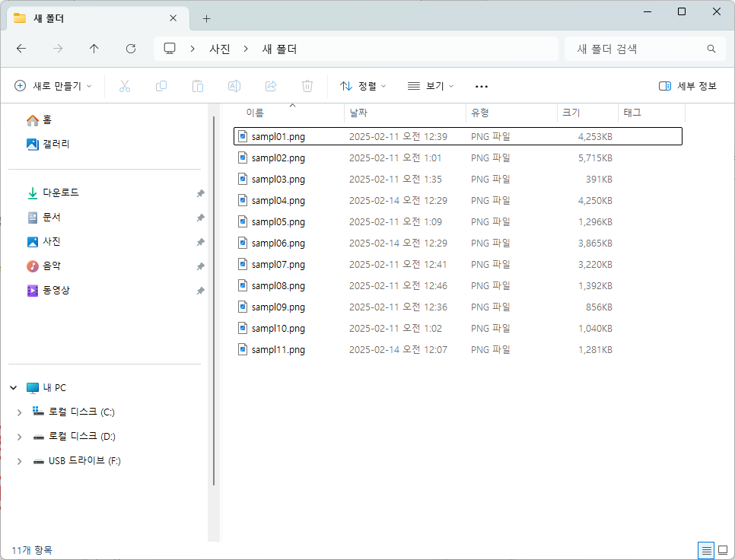Sort by 날짜 column header
This screenshot has width=735, height=560.
click(x=358, y=113)
